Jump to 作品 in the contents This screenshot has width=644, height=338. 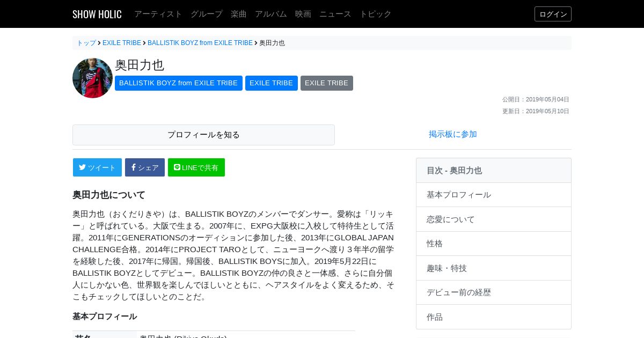point(494,317)
